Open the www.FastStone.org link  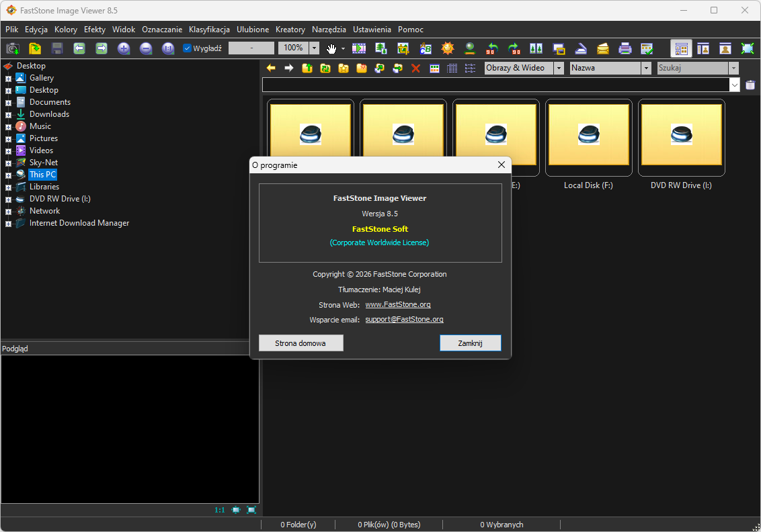[x=398, y=304]
